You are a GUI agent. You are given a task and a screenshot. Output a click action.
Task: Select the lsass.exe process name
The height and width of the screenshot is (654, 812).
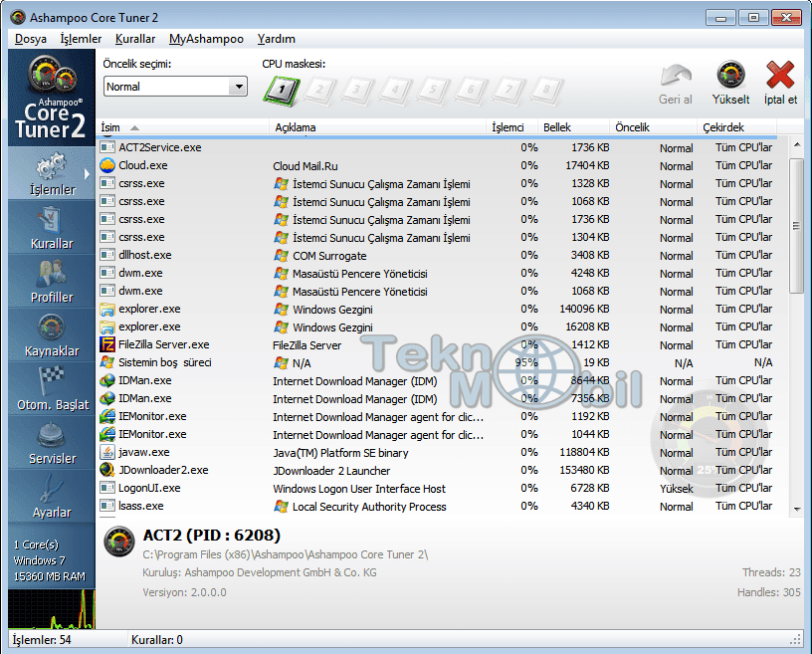[141, 506]
